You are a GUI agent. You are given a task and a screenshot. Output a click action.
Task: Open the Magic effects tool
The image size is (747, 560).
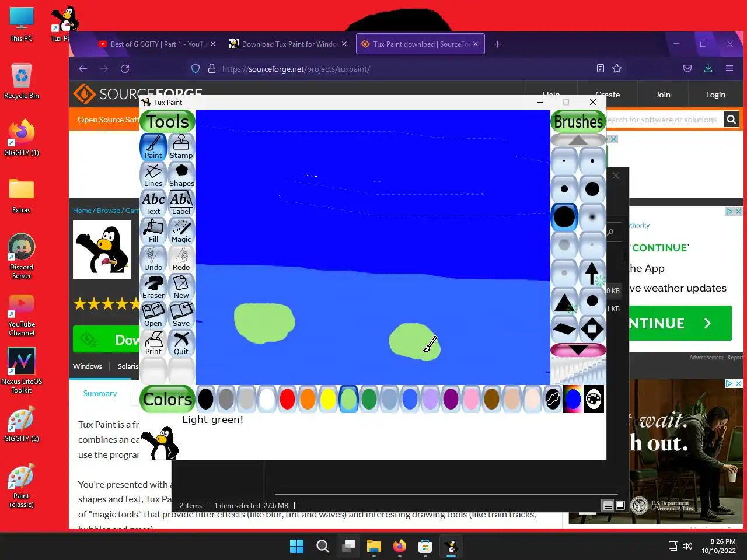click(181, 231)
